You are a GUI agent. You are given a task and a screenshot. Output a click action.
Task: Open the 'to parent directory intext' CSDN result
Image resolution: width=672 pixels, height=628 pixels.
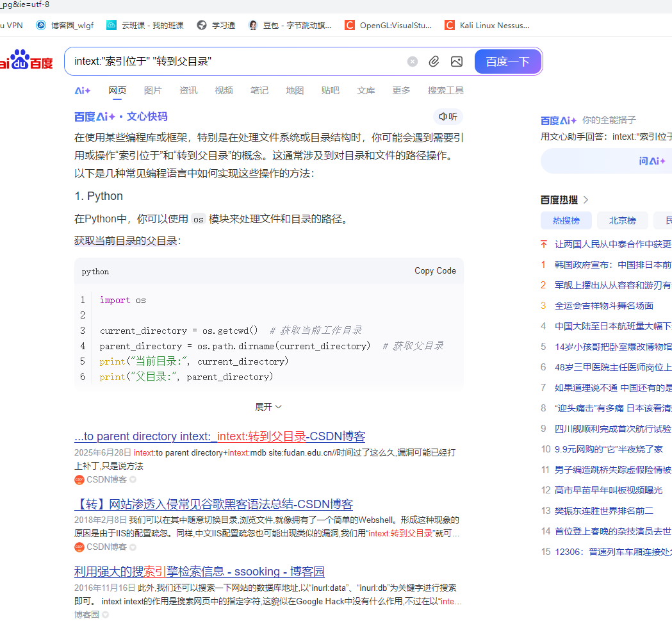click(x=220, y=436)
